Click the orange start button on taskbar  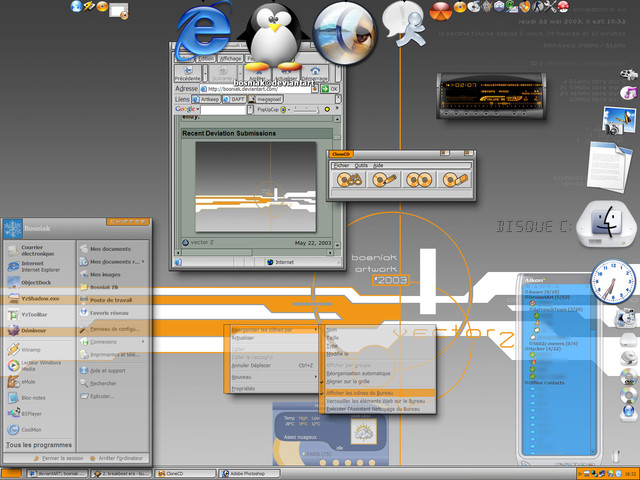pyautogui.click(x=11, y=473)
